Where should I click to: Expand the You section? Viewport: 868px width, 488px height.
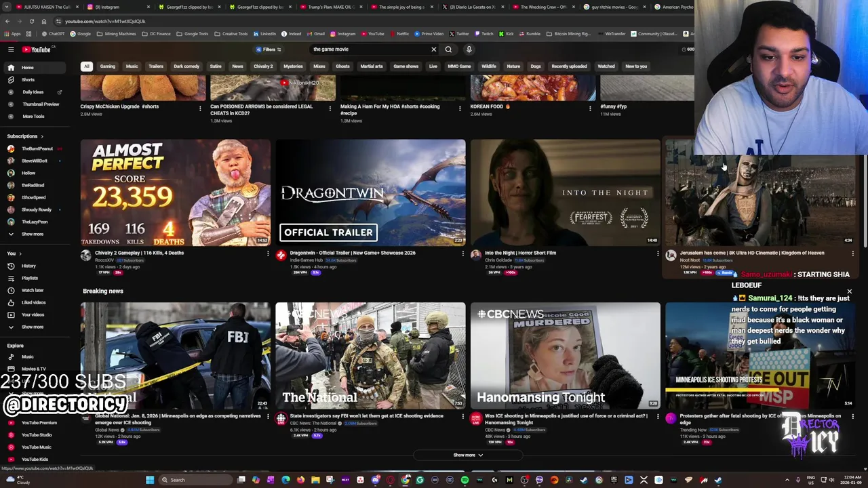click(14, 253)
